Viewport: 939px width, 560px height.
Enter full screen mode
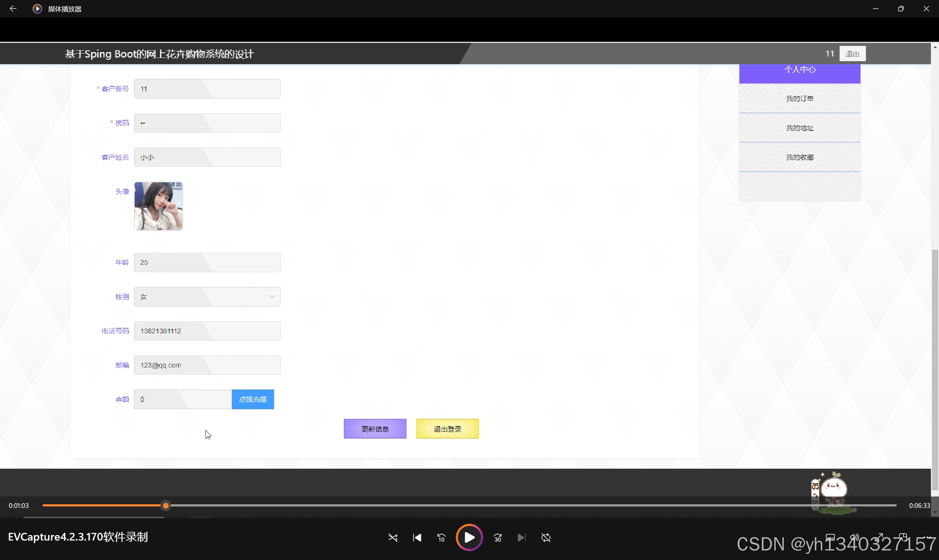tap(879, 537)
